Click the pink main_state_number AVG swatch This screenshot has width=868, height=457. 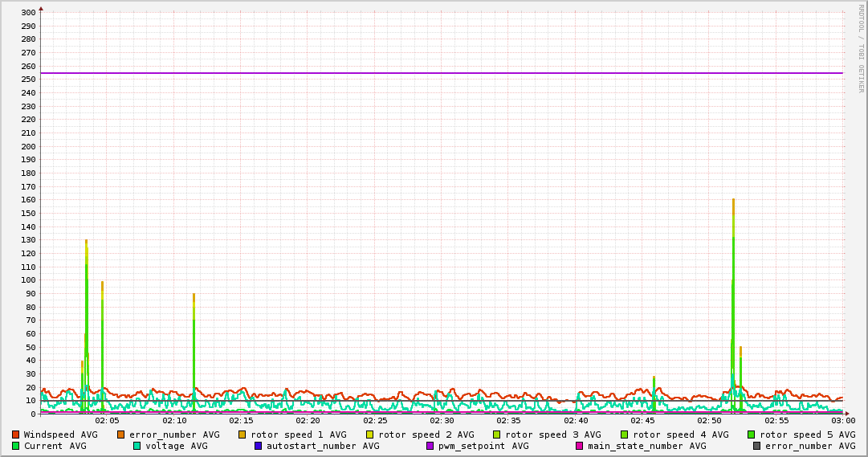(x=580, y=446)
